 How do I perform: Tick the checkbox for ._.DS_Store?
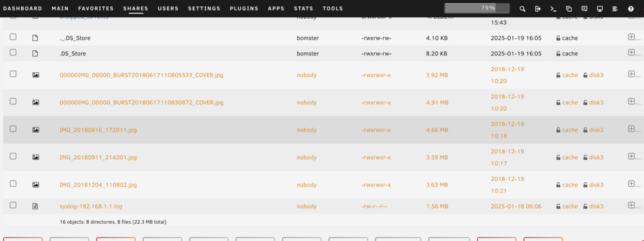(13, 37)
